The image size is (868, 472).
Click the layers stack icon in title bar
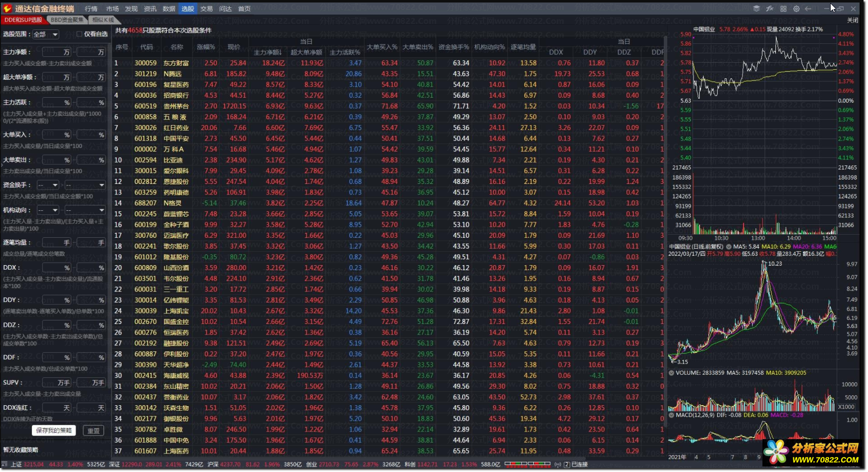tap(756, 8)
